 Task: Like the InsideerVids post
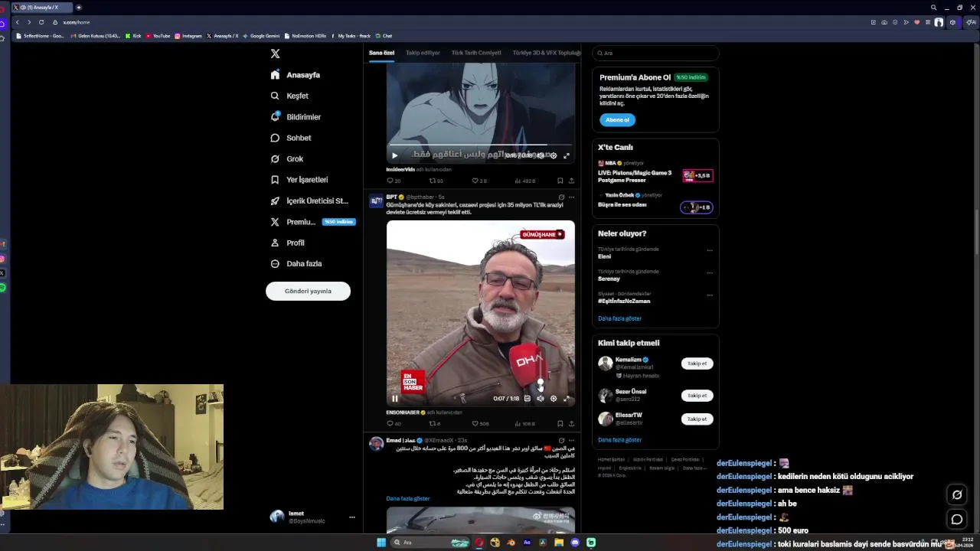pyautogui.click(x=479, y=181)
